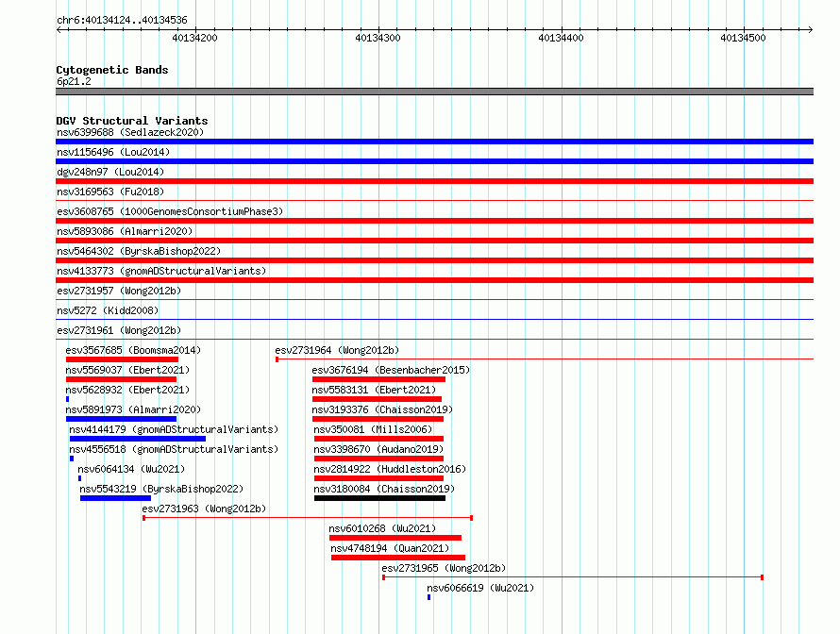
Task: Select the nsv5543219 (ByrskaBishop2022) label
Action: click(161, 489)
